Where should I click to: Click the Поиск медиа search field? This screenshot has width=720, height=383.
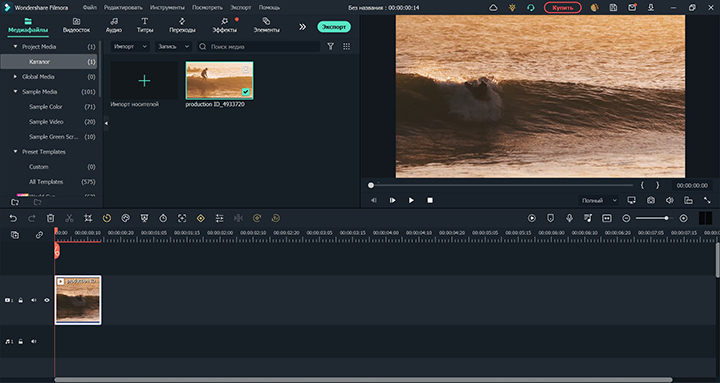pyautogui.click(x=259, y=46)
